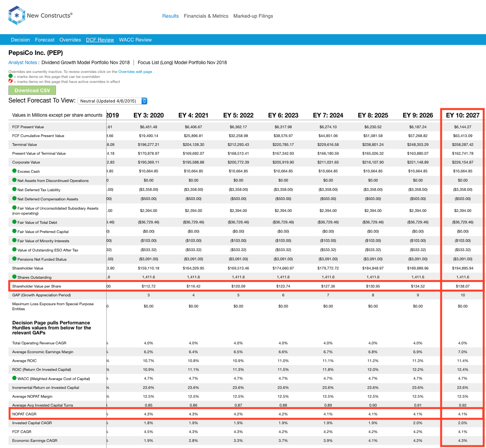Click Focus List (Long) Model Portfolio Nov 2018
The width and height of the screenshot is (486, 448).
click(x=182, y=63)
